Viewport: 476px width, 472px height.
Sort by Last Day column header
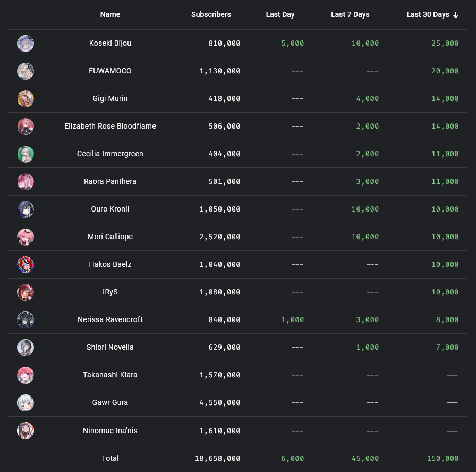280,15
